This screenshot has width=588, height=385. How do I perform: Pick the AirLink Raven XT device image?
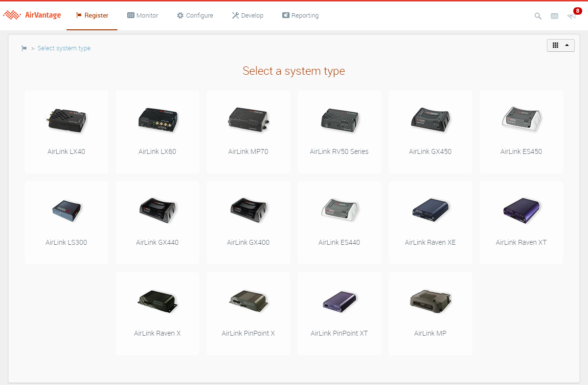click(521, 211)
